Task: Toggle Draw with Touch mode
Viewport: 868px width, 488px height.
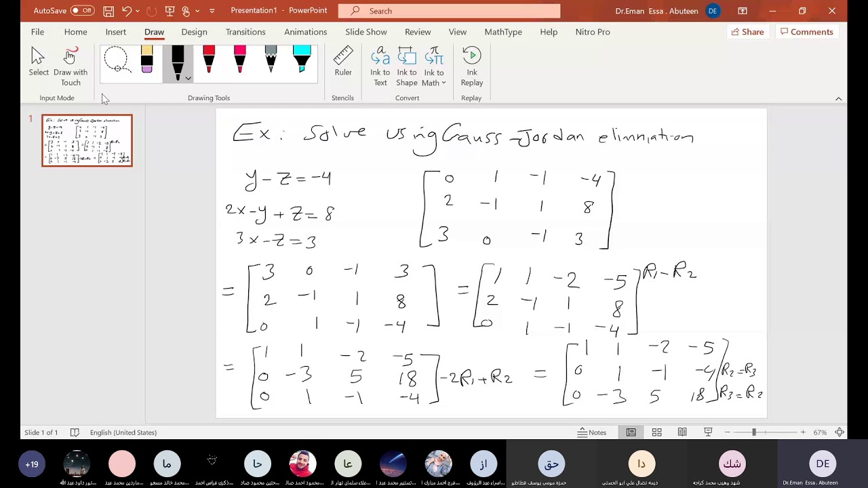Action: click(71, 66)
